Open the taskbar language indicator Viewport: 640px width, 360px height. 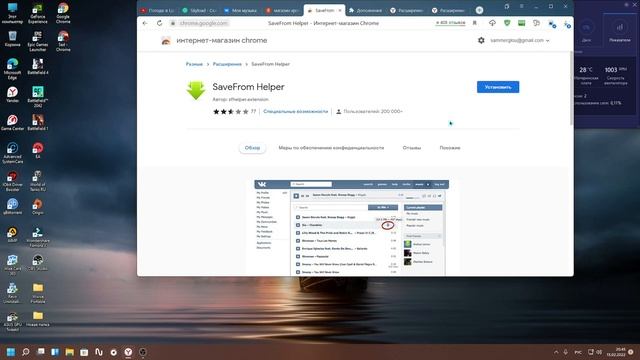(578, 352)
